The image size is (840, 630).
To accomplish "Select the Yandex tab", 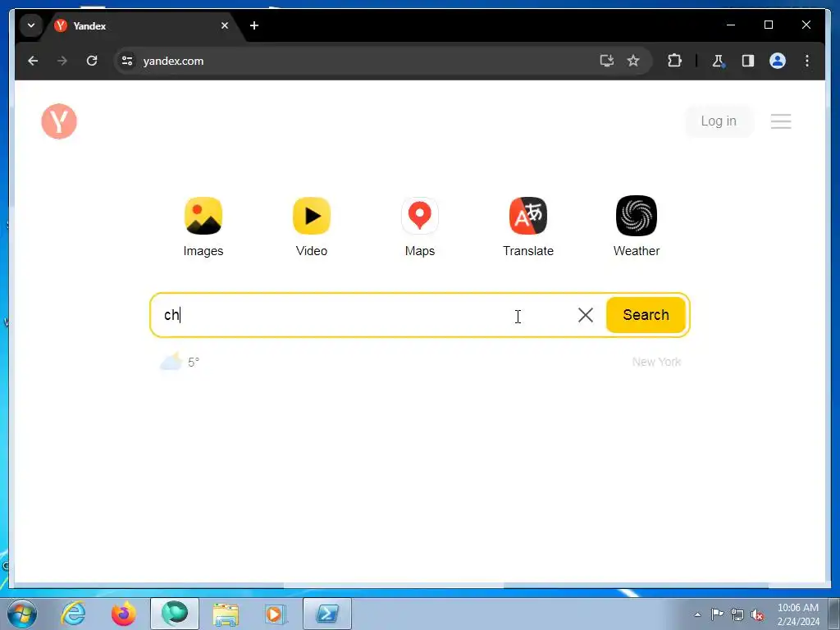I will [139, 25].
